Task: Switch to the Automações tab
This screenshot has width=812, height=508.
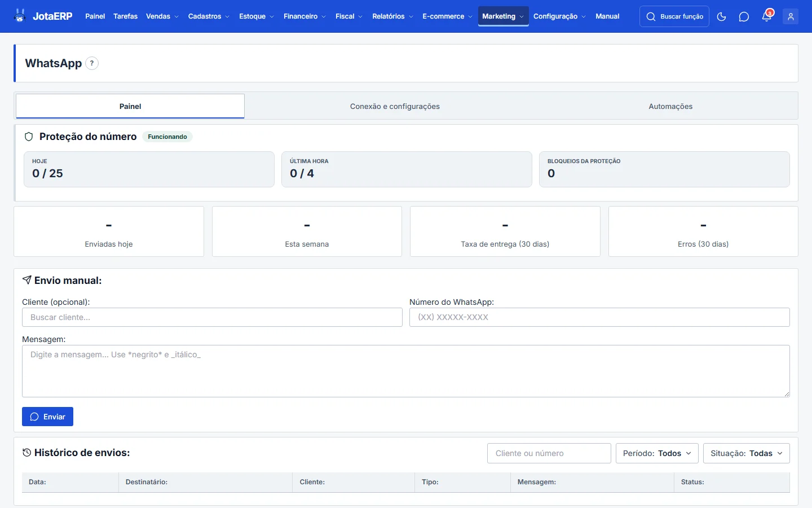Action: (670, 106)
